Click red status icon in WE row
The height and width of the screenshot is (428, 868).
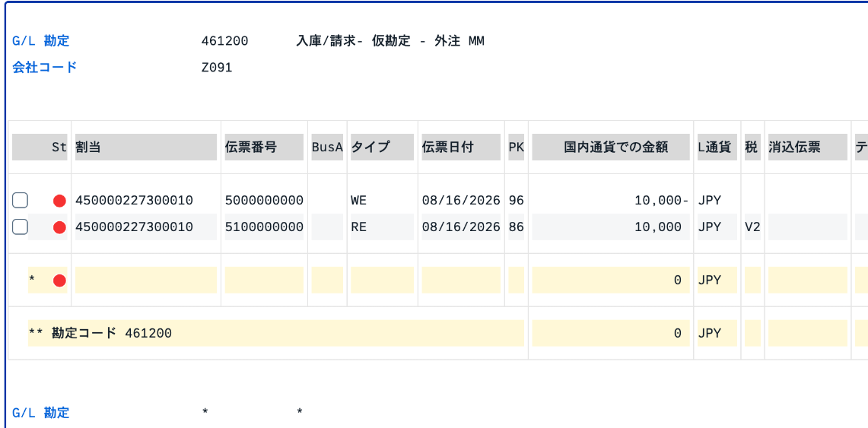coord(60,201)
